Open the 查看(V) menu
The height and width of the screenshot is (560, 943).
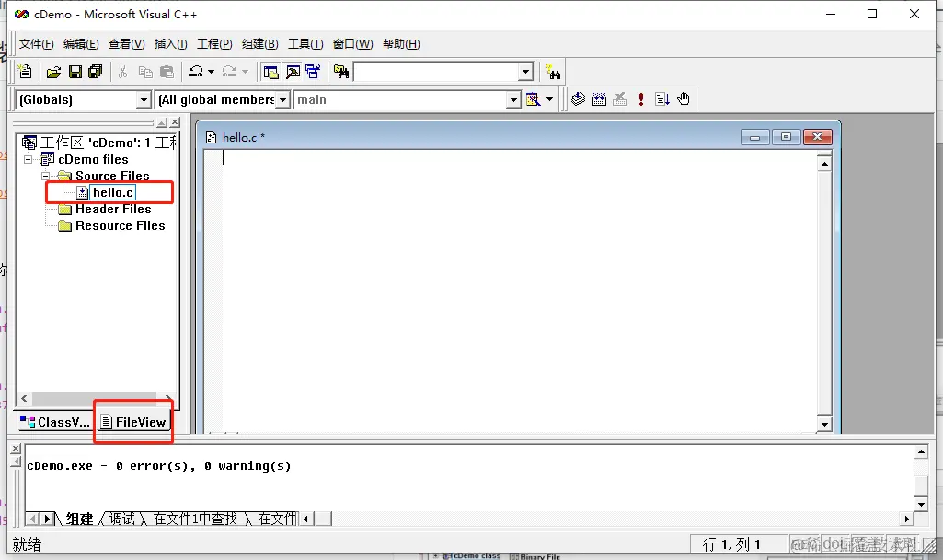pyautogui.click(x=126, y=44)
